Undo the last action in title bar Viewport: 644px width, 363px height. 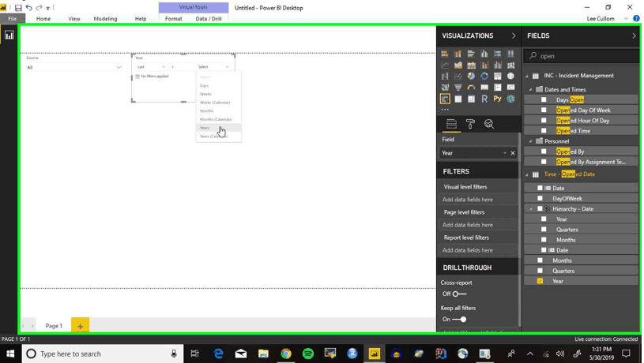tap(28, 8)
